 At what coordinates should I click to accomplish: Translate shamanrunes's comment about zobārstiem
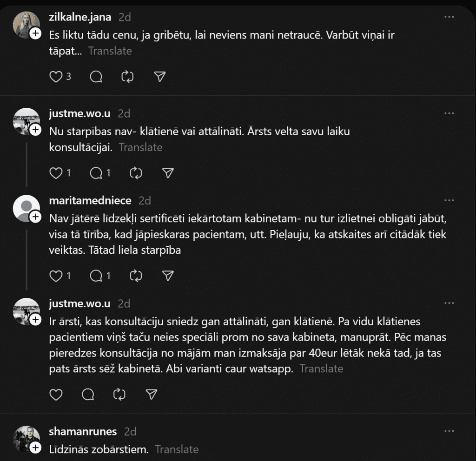[177, 449]
